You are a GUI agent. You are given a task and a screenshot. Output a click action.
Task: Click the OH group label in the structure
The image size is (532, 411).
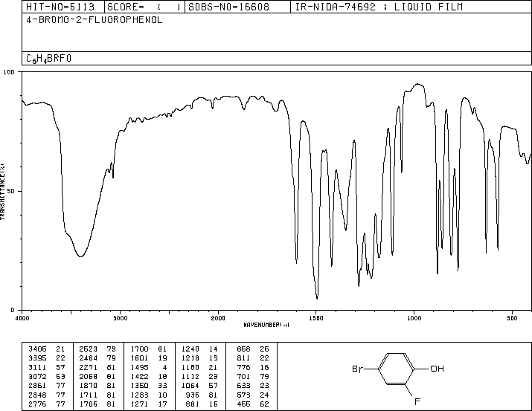tap(437, 369)
